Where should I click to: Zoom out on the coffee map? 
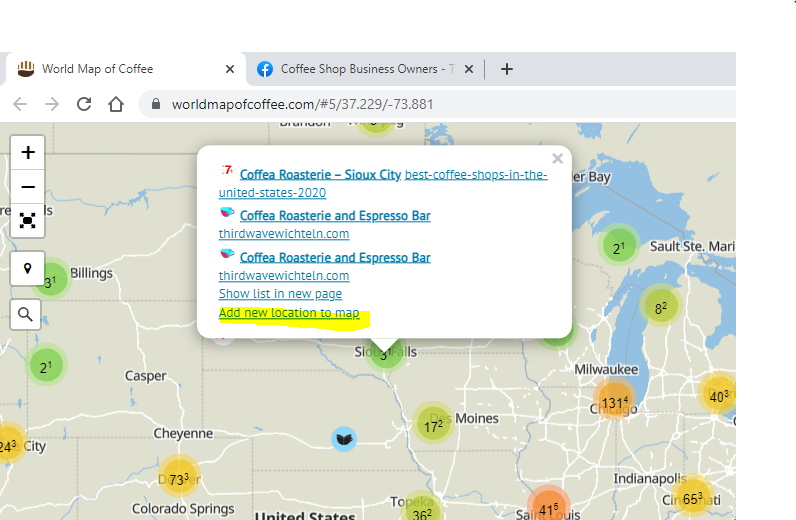(x=28, y=187)
